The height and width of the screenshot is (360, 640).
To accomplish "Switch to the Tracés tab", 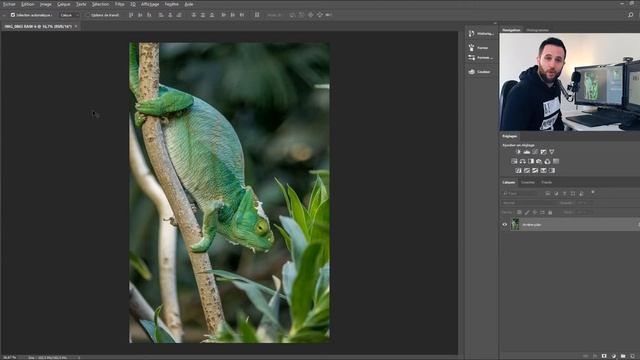I will coord(547,182).
